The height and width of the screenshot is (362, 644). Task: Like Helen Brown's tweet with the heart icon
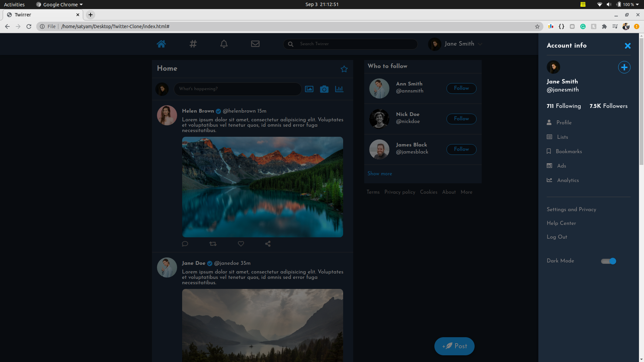coord(241,244)
